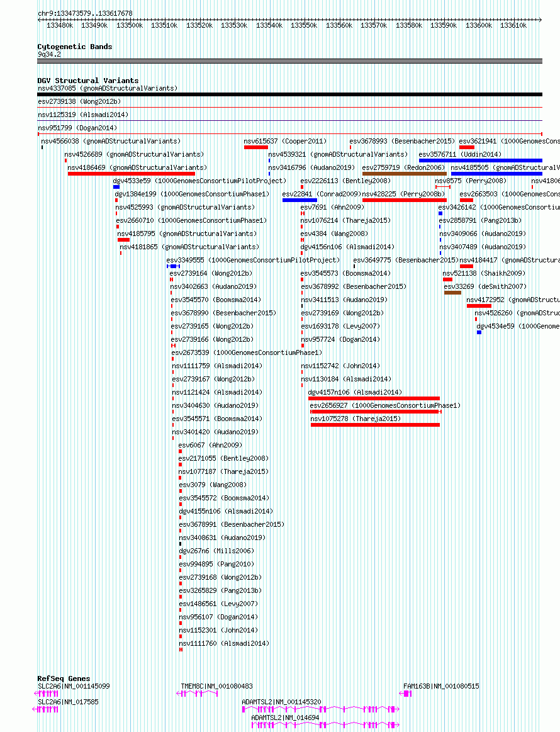This screenshot has width=560, height=732.
Task: Click nsv1076214 (Thareja2015) label
Action: coord(345,220)
